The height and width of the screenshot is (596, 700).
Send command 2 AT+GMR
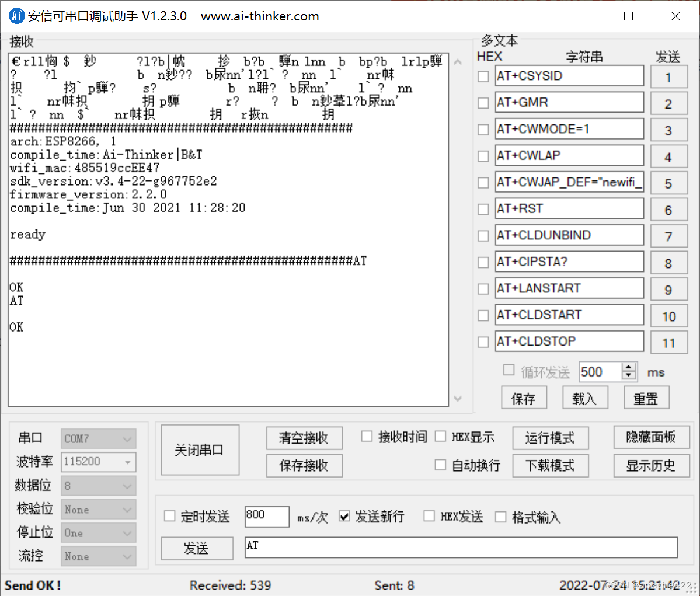668,103
